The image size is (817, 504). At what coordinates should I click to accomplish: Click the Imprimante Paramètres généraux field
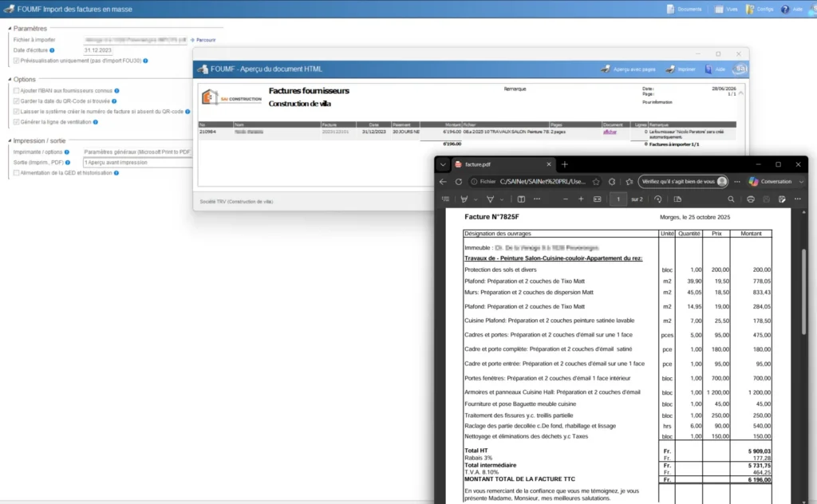click(137, 152)
